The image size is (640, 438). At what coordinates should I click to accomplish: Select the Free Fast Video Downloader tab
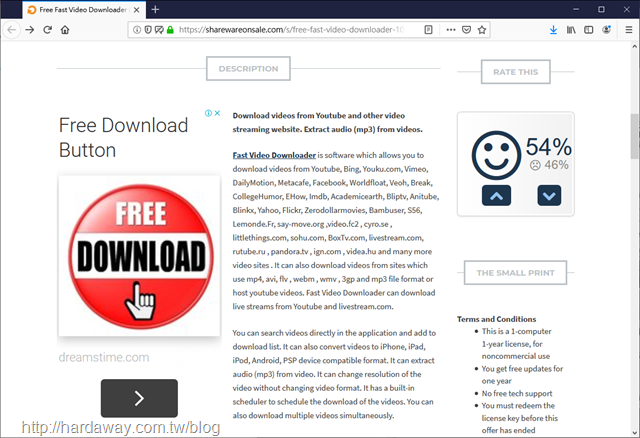pos(84,10)
